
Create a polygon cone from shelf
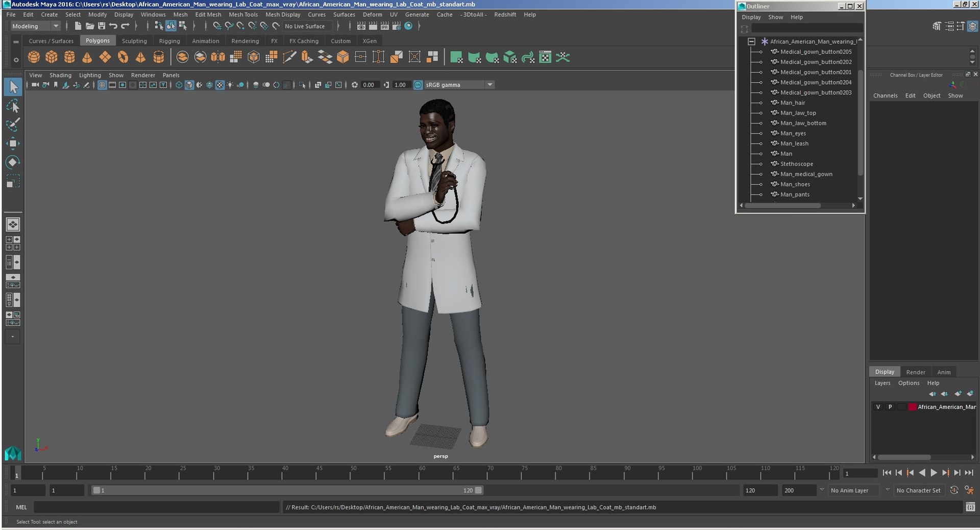pyautogui.click(x=87, y=57)
